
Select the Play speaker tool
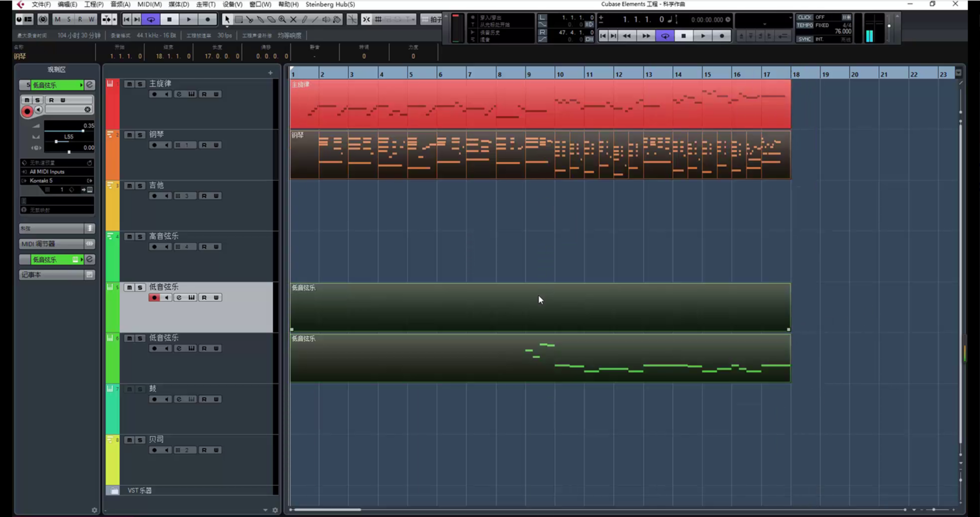(x=326, y=19)
